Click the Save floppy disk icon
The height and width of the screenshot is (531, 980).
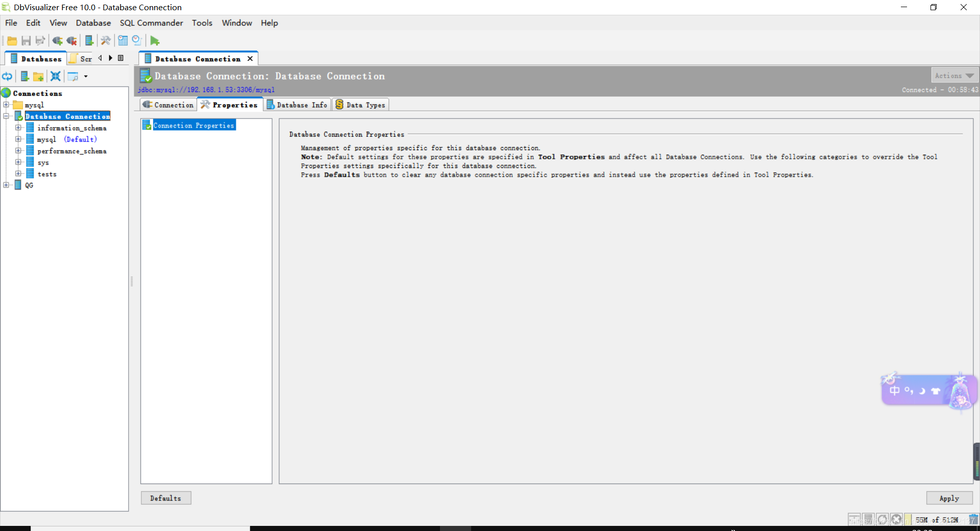point(26,41)
